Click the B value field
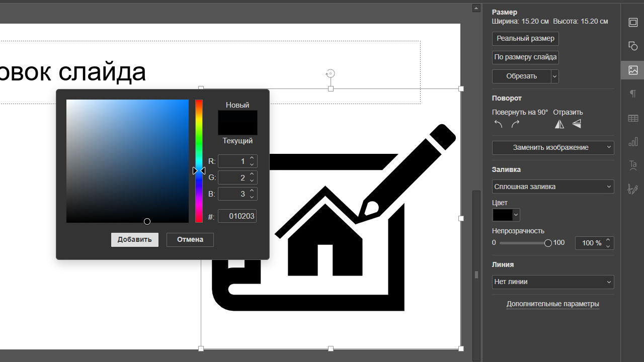Screen dimensions: 644x362 tap(233, 194)
